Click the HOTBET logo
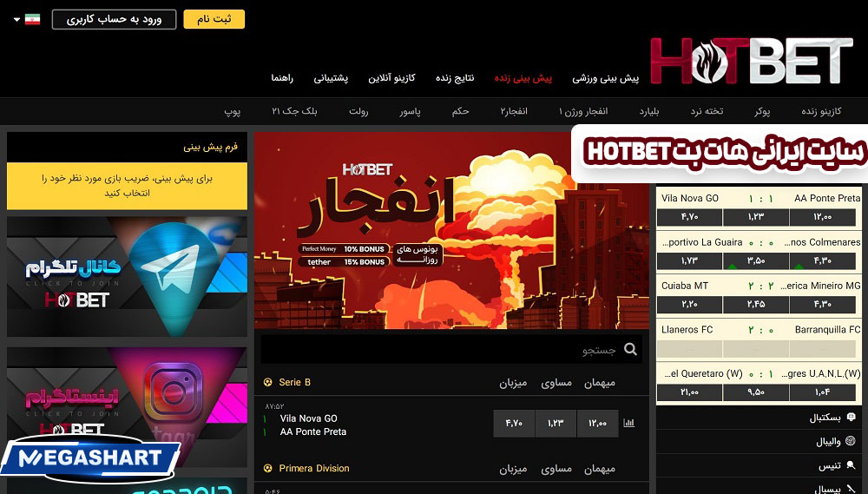This screenshot has height=494, width=868. [751, 61]
